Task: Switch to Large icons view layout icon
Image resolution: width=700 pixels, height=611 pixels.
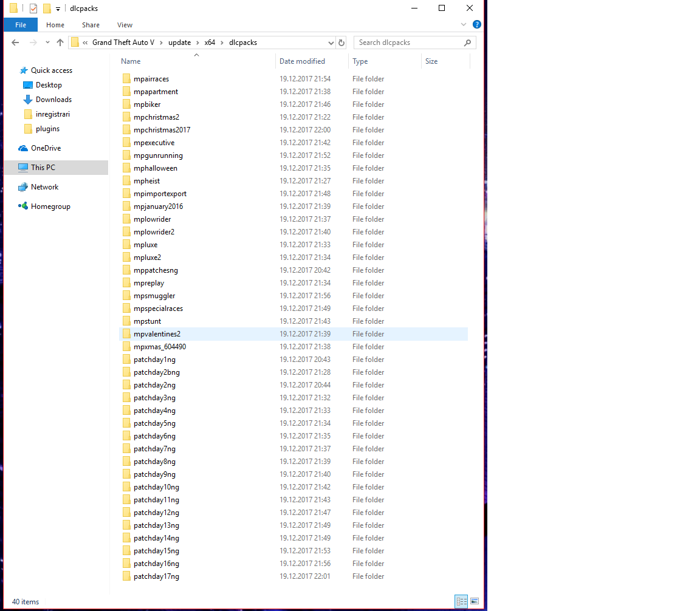Action: [475, 601]
